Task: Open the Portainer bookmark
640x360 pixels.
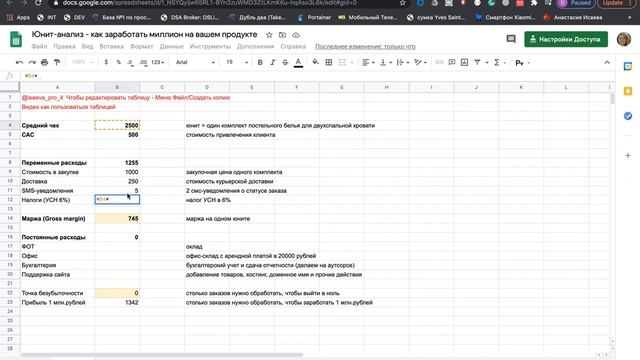Action: (x=314, y=18)
